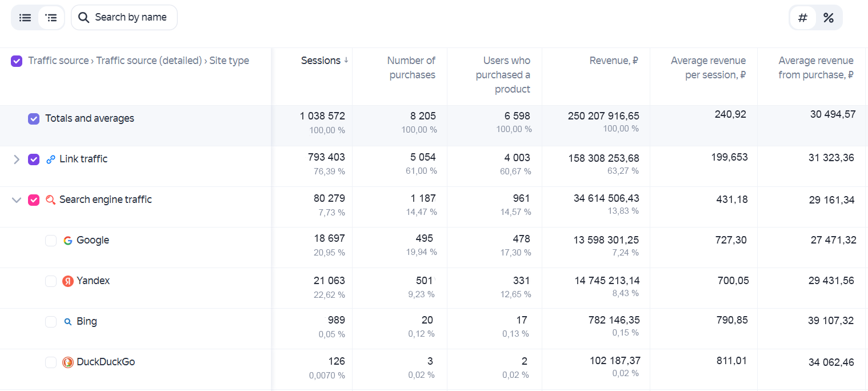Sort by Revenue column header
This screenshot has height=391, width=868.
[614, 61]
